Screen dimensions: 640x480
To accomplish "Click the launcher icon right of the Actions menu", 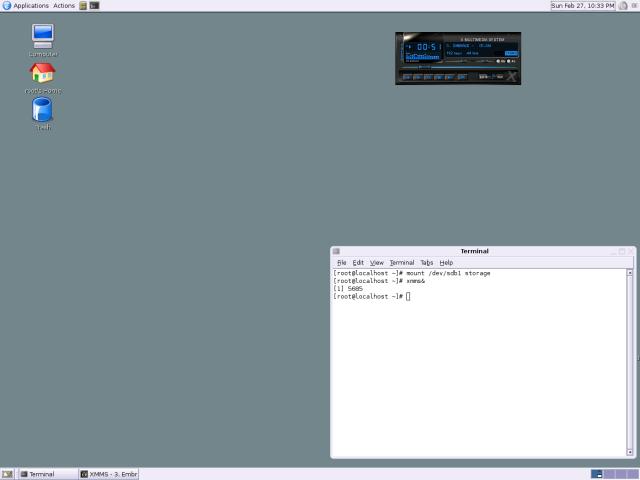I will pos(83,6).
